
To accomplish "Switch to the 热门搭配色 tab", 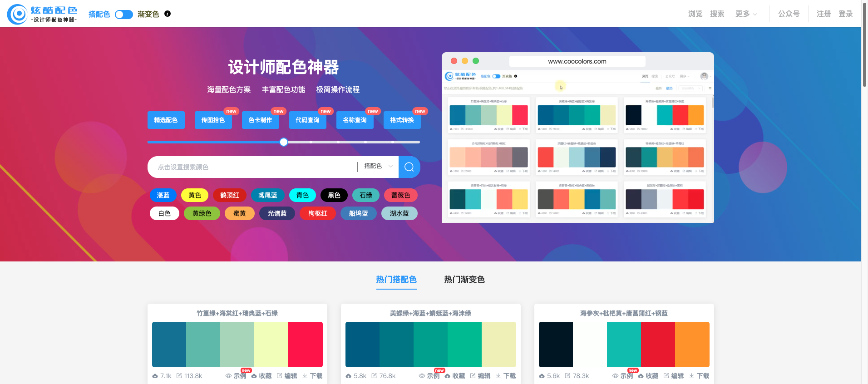I will 396,280.
